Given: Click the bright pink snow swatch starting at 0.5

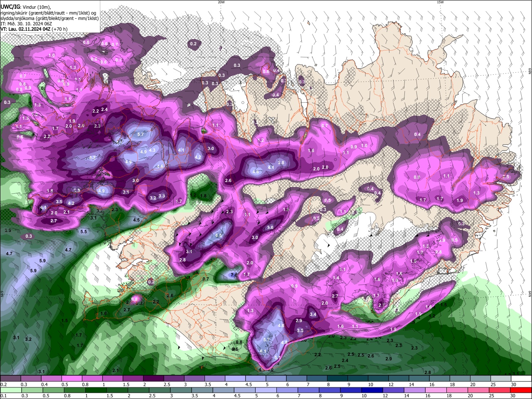Looking at the screenshot, I should [x=71, y=379].
